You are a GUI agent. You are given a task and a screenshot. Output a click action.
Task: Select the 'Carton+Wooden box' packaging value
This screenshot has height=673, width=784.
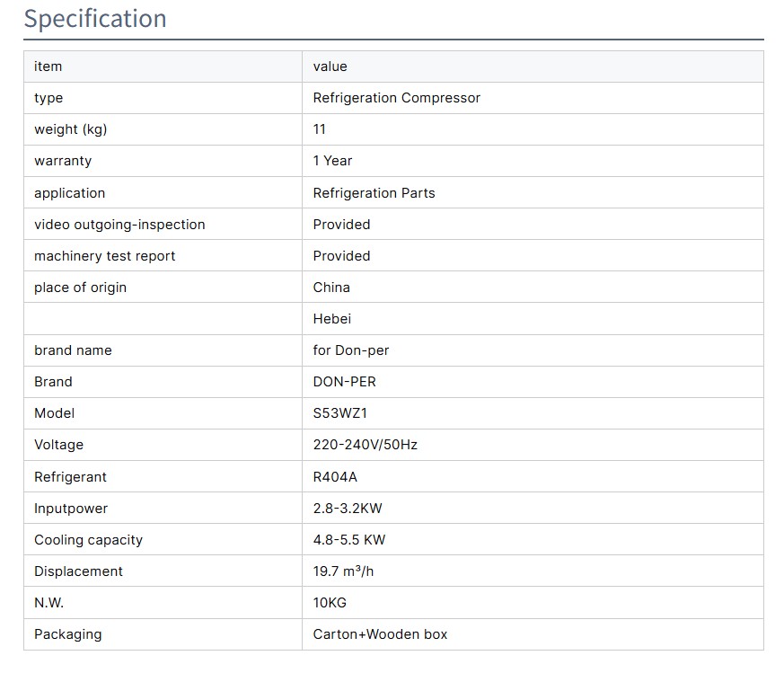coord(380,634)
